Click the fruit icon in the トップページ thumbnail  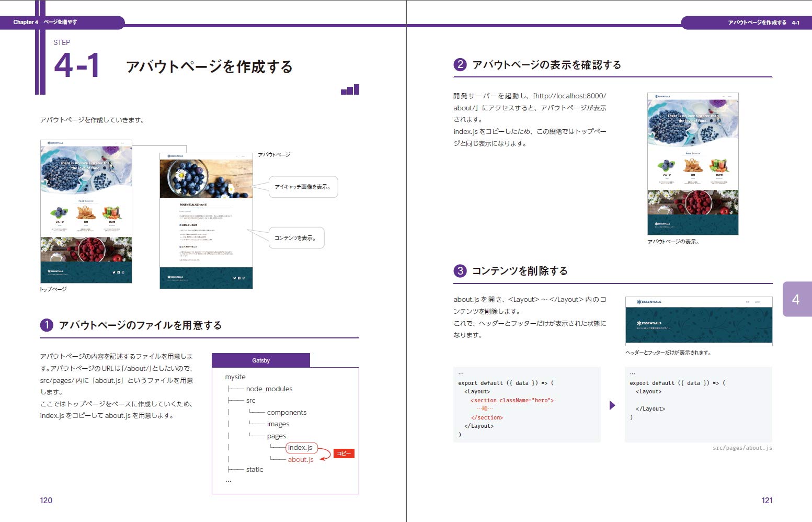tap(59, 213)
